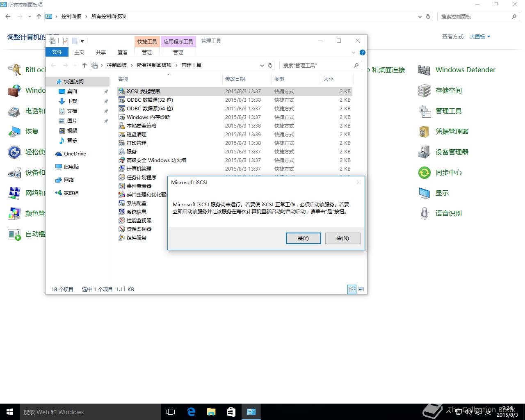Open Task View on taskbar
525x420 pixels.
pyautogui.click(x=171, y=412)
